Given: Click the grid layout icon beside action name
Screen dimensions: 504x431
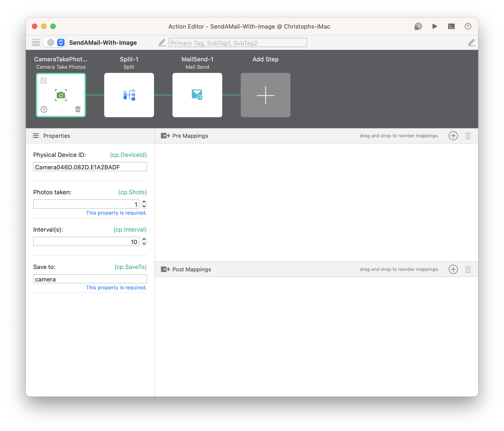Looking at the screenshot, I should pos(36,43).
